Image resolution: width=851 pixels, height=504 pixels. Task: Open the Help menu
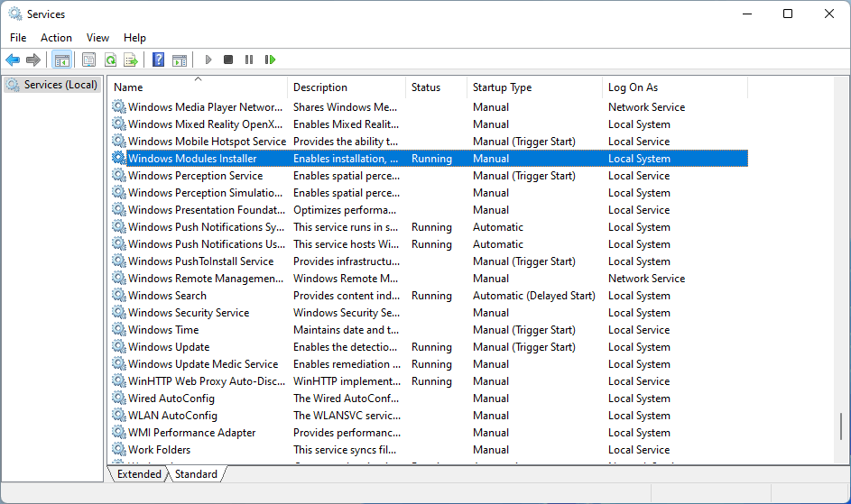(x=134, y=38)
